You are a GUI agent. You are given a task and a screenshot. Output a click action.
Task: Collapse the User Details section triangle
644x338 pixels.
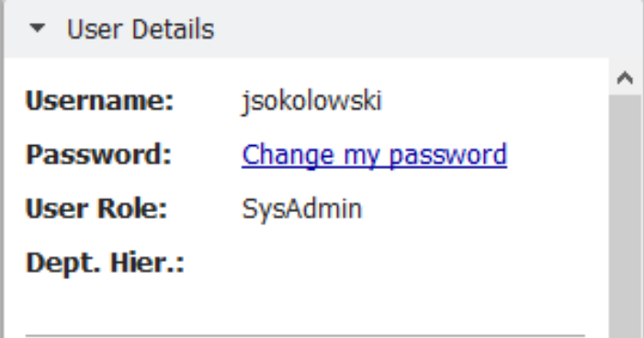point(38,28)
